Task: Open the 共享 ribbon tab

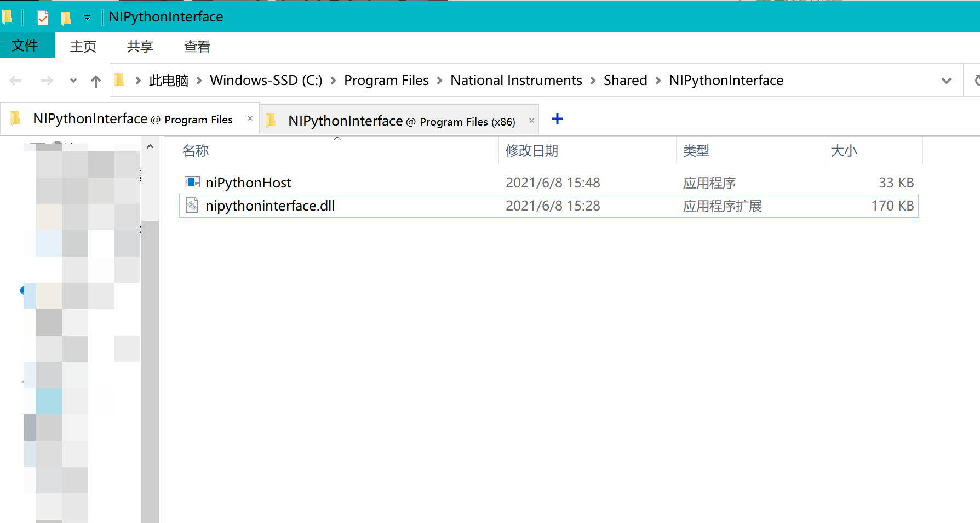Action: 140,46
